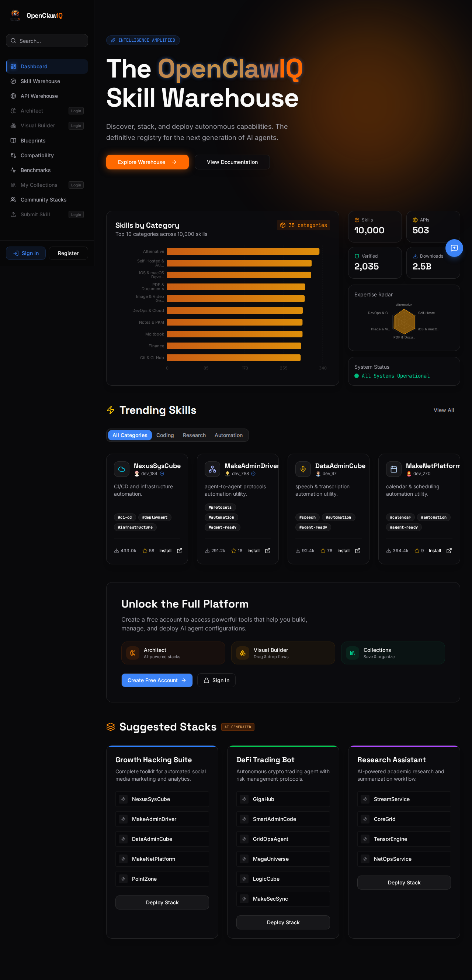472x980 pixels.
Task: Click the #ci-cd tag
Action: (x=125, y=517)
